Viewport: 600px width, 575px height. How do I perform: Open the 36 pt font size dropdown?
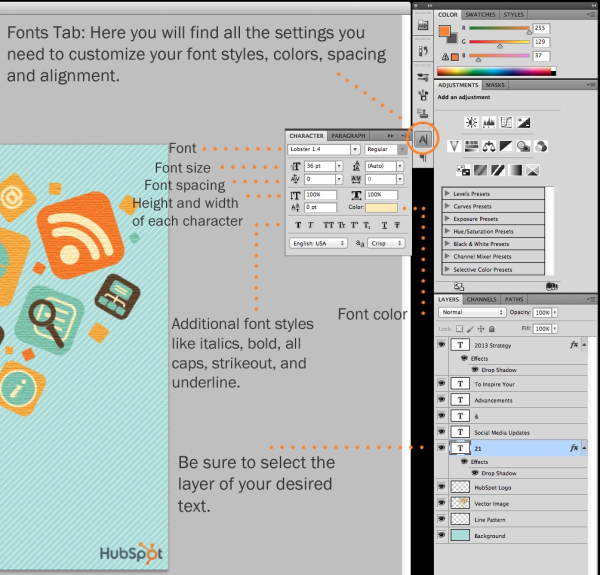[339, 166]
